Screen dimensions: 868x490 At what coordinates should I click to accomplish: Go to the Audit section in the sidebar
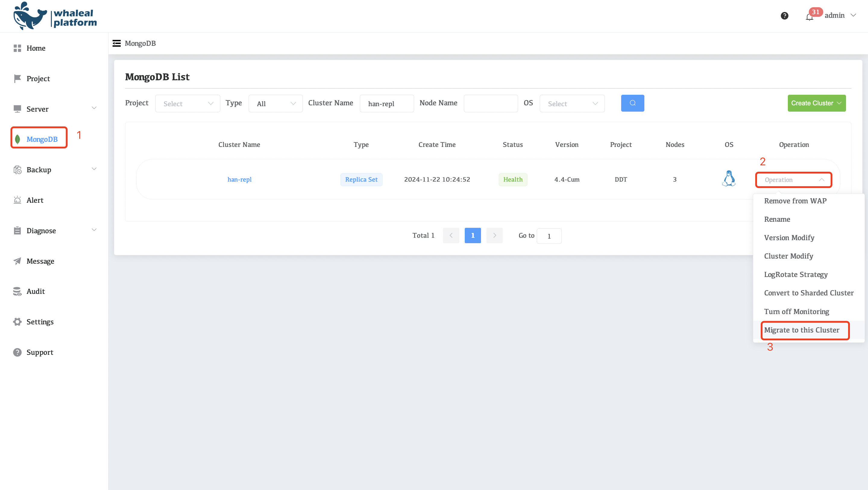pyautogui.click(x=35, y=291)
